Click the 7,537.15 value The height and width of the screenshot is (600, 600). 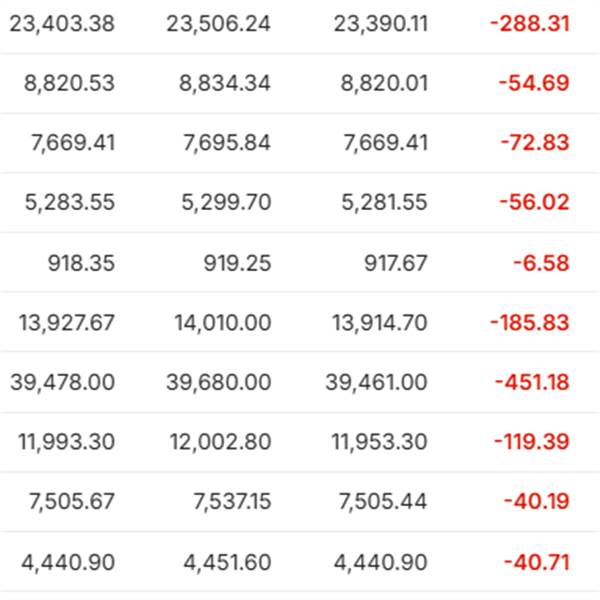[232, 502]
